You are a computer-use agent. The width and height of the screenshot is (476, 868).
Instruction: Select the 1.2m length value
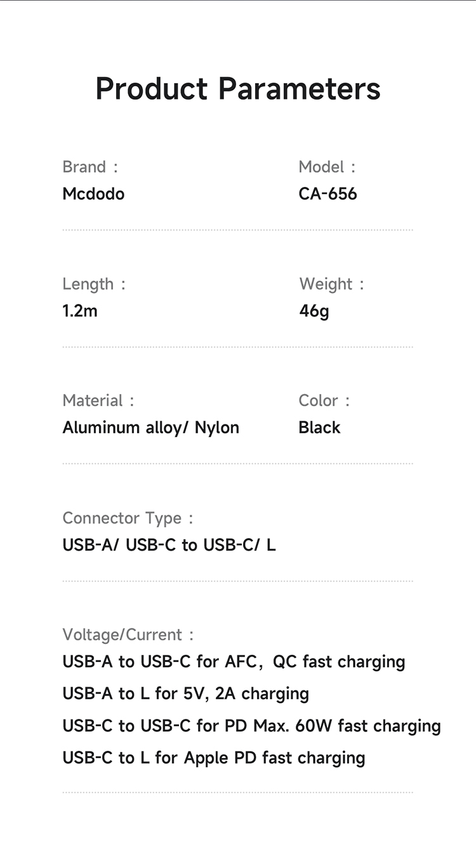pyautogui.click(x=80, y=311)
